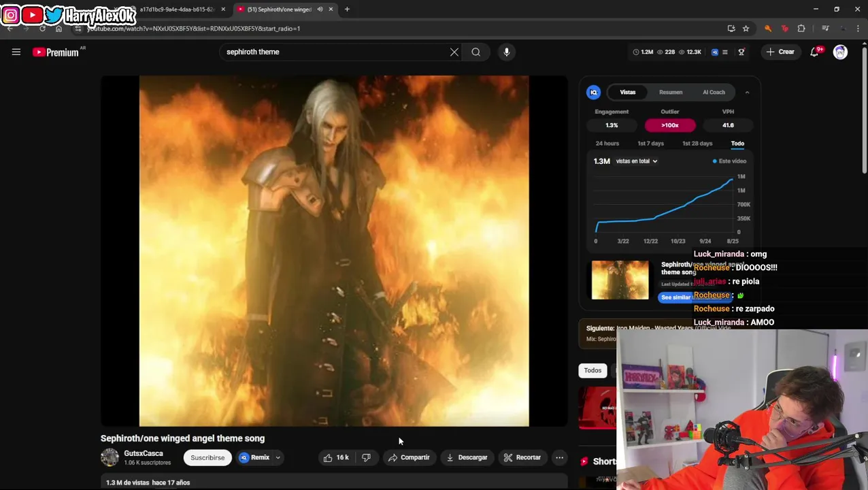Screen dimensions: 868x490
Task: Mute the Sephiroth tab audio icon
Action: tap(320, 9)
